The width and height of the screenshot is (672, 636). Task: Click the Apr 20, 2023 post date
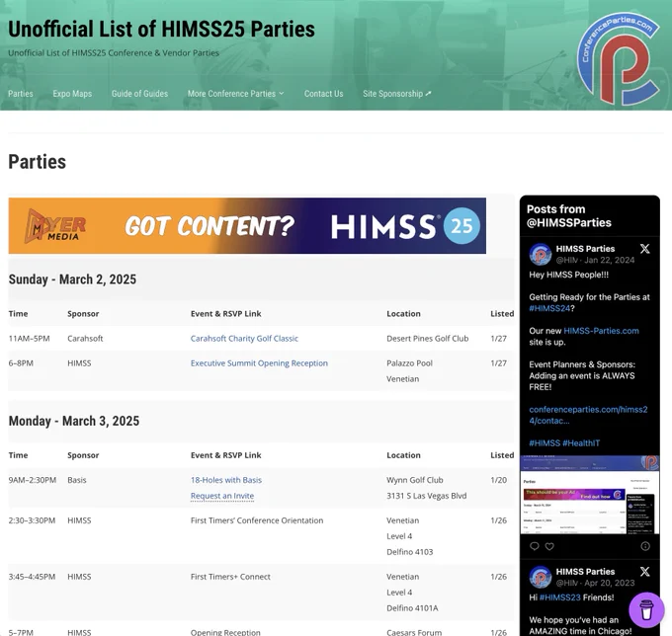[x=610, y=583]
